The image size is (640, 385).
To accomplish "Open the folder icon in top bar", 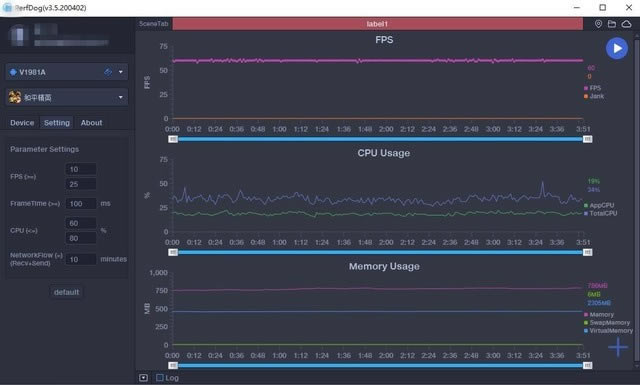I will coord(612,24).
